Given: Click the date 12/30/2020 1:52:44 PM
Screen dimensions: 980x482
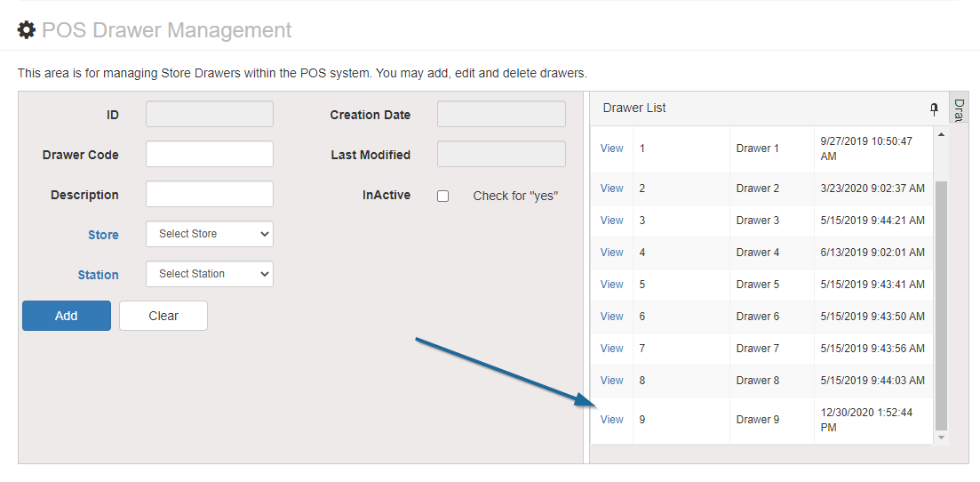Looking at the screenshot, I should pos(865,420).
